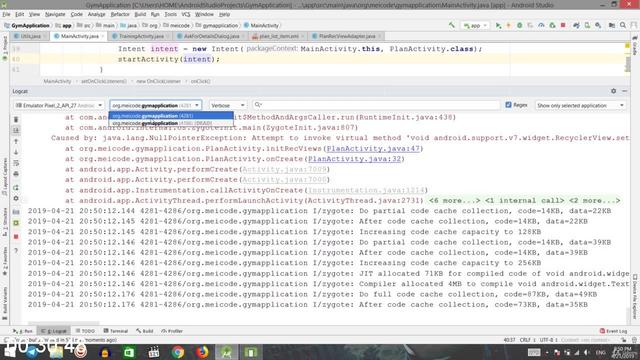Open SDK Manager icon in toolbar
This screenshot has width=640, height=360.
click(x=598, y=25)
